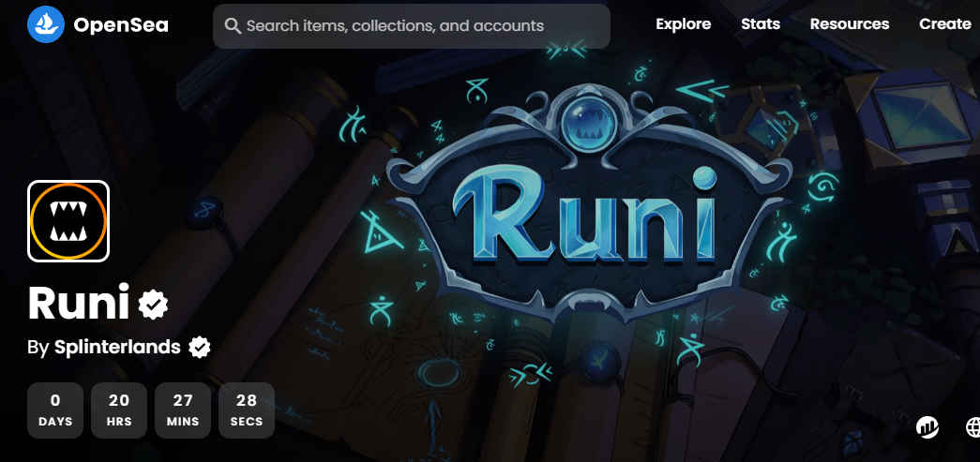Click the verified badge beside Runi title
This screenshot has height=462, width=980.
pyautogui.click(x=153, y=304)
